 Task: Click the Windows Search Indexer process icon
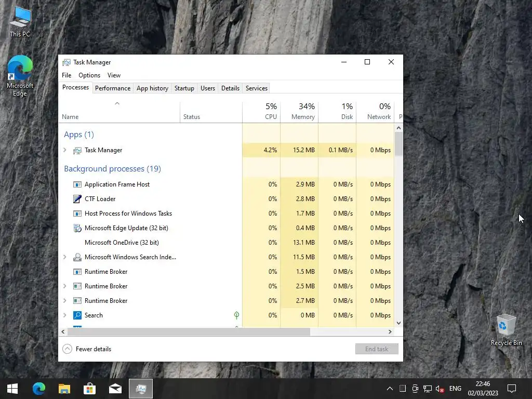pos(77,257)
